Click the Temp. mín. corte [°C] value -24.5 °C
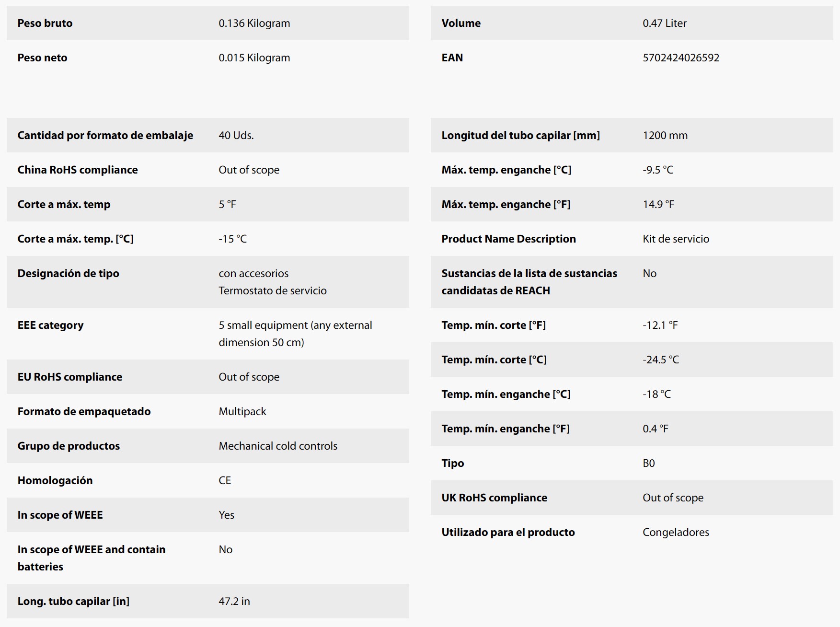The width and height of the screenshot is (840, 627). pyautogui.click(x=660, y=360)
